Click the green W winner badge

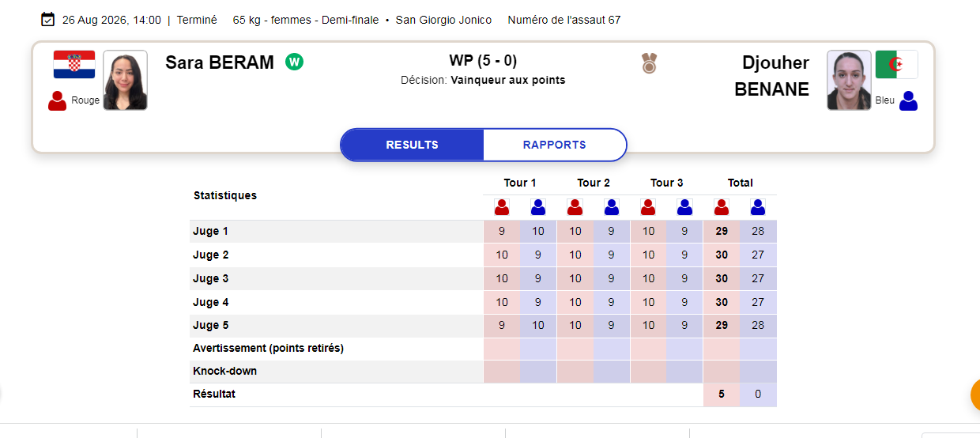(x=295, y=62)
